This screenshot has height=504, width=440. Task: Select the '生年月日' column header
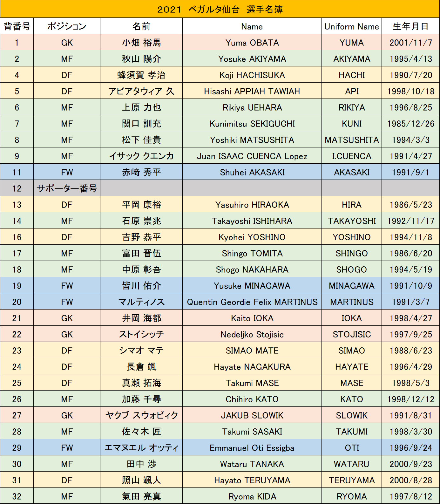coord(411,26)
